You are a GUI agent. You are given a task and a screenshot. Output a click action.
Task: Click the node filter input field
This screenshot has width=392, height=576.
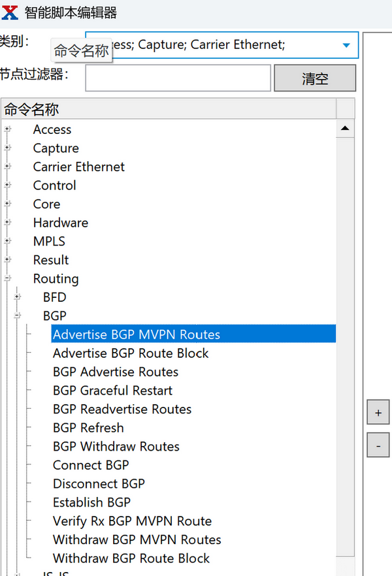(x=178, y=78)
